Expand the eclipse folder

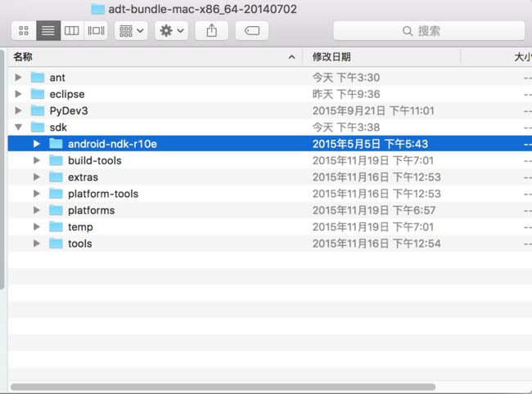point(18,94)
